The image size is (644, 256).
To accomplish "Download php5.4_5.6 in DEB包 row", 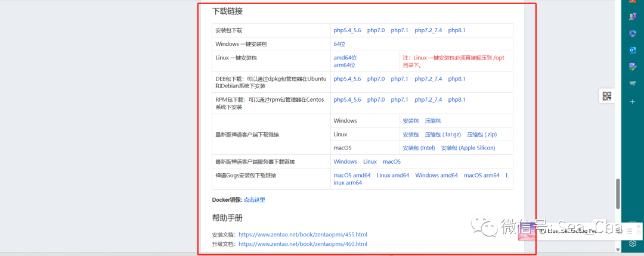I will (347, 79).
